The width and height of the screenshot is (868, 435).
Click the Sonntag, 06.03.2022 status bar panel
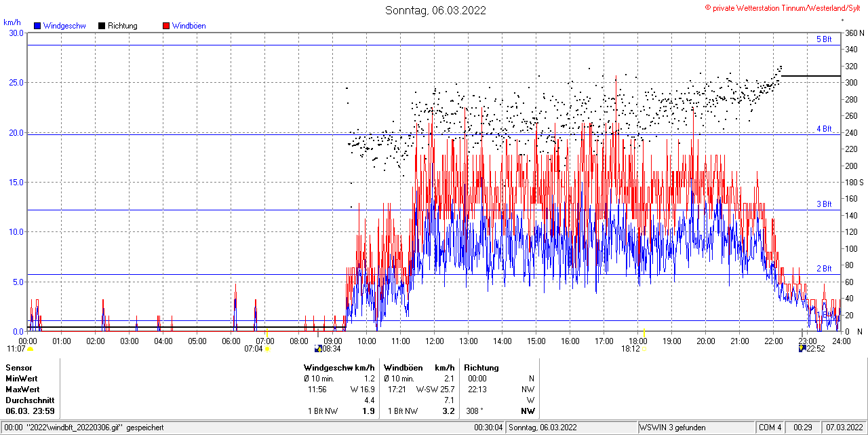tap(572, 428)
